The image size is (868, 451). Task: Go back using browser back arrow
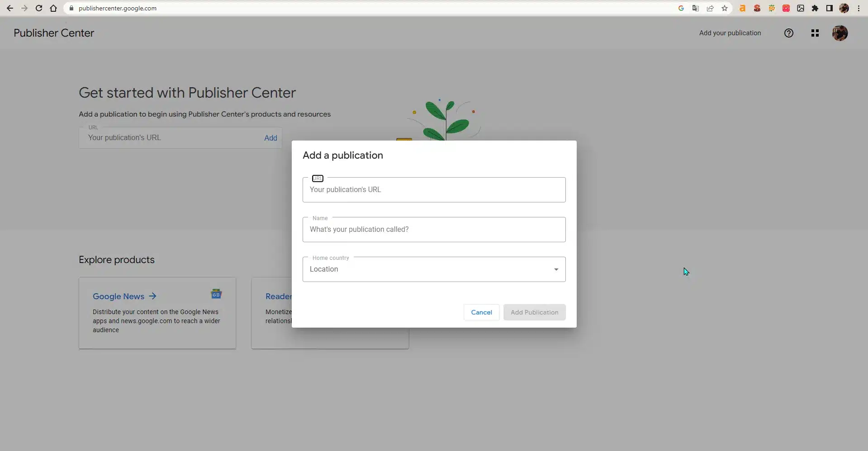point(10,8)
